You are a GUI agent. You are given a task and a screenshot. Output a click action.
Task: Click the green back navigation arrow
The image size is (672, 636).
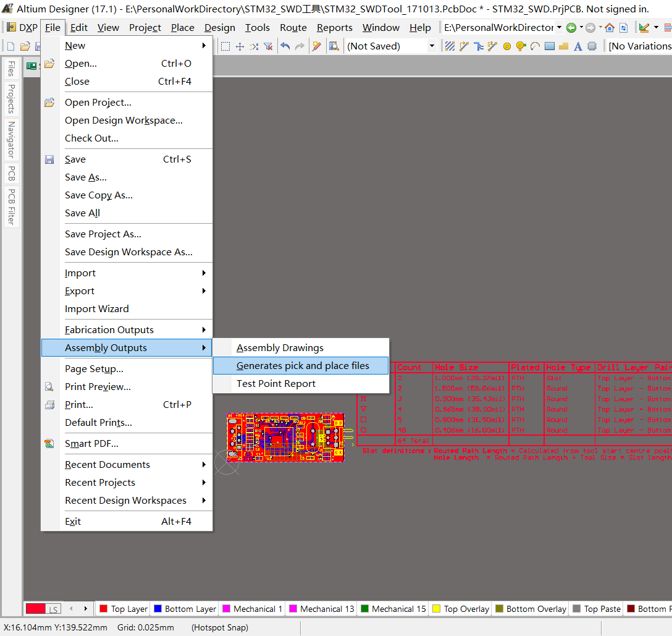[x=571, y=28]
